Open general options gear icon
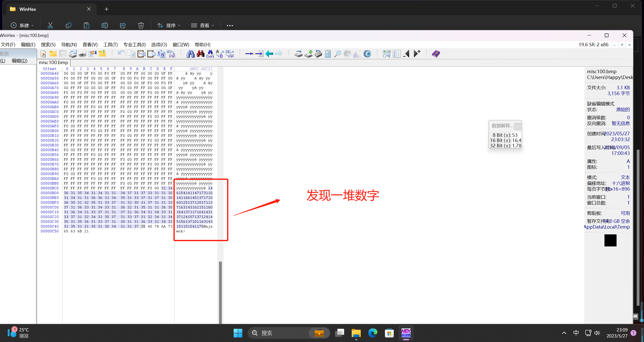644x342 pixels. tap(367, 54)
